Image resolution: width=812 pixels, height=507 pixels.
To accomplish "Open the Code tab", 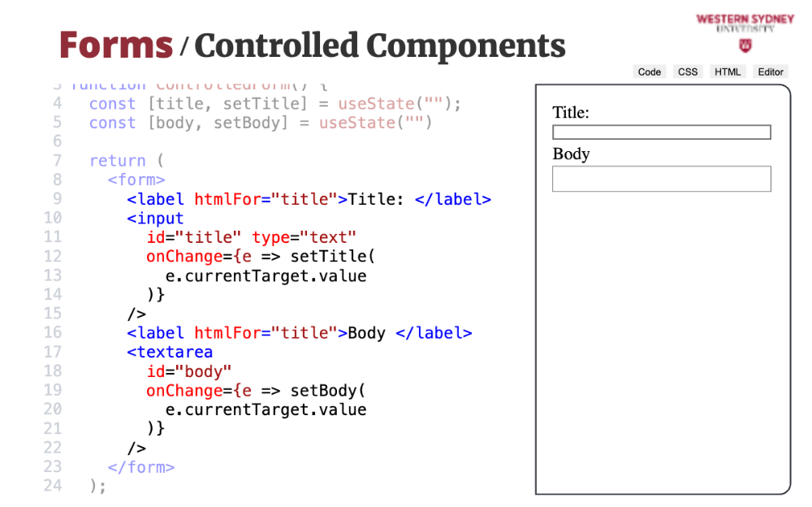I will pyautogui.click(x=650, y=71).
